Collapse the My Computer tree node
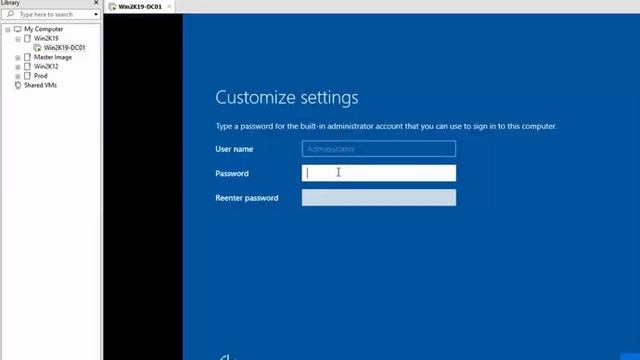The height and width of the screenshot is (360, 640). pos(8,29)
